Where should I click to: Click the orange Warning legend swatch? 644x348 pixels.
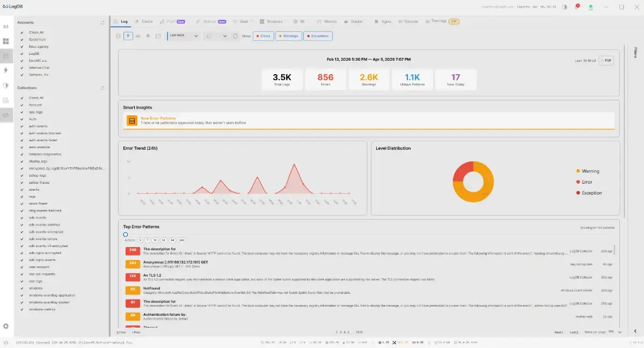[x=578, y=171]
